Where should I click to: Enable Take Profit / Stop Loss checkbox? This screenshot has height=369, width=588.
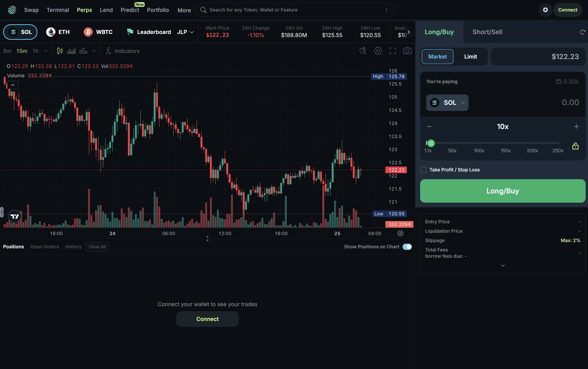423,170
